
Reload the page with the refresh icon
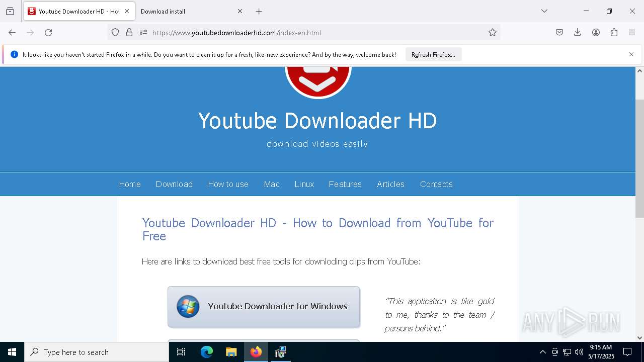(48, 33)
